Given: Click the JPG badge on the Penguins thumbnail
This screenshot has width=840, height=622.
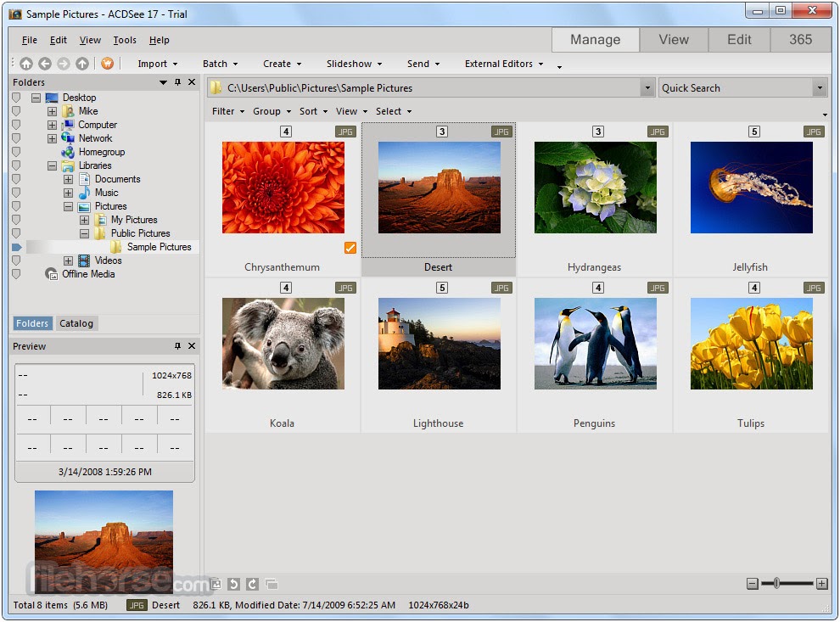Looking at the screenshot, I should pyautogui.click(x=658, y=289).
